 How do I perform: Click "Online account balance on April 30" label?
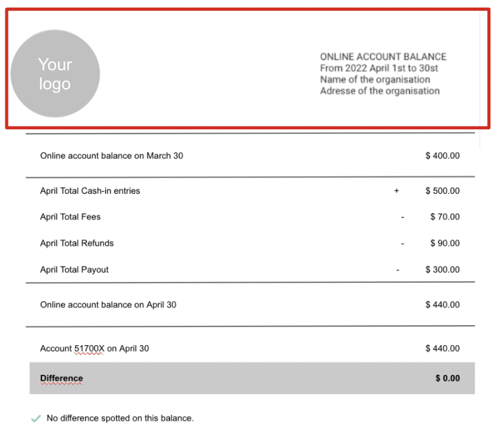click(x=108, y=305)
